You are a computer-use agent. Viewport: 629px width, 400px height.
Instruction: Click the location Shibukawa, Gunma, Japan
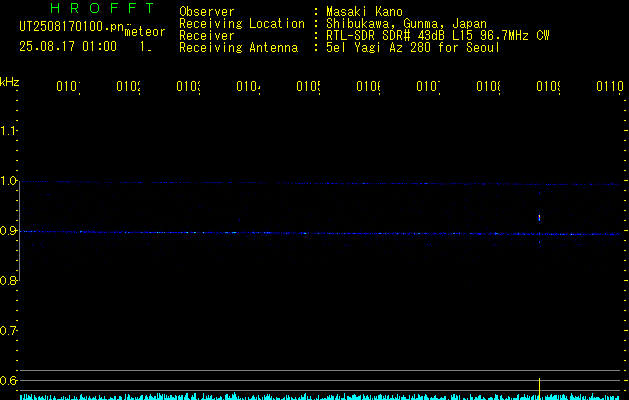point(406,23)
